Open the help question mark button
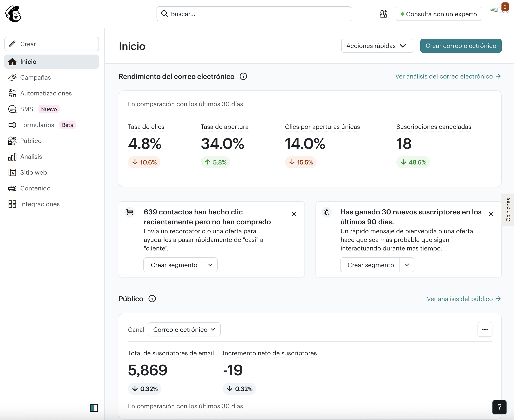514x420 pixels. [499, 407]
